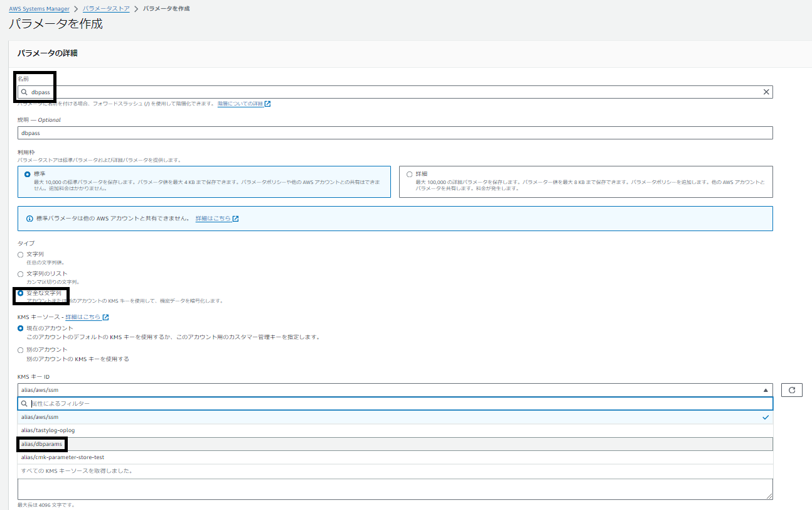
Task: Go to パラメータストア breadcrumb link
Action: 106,9
